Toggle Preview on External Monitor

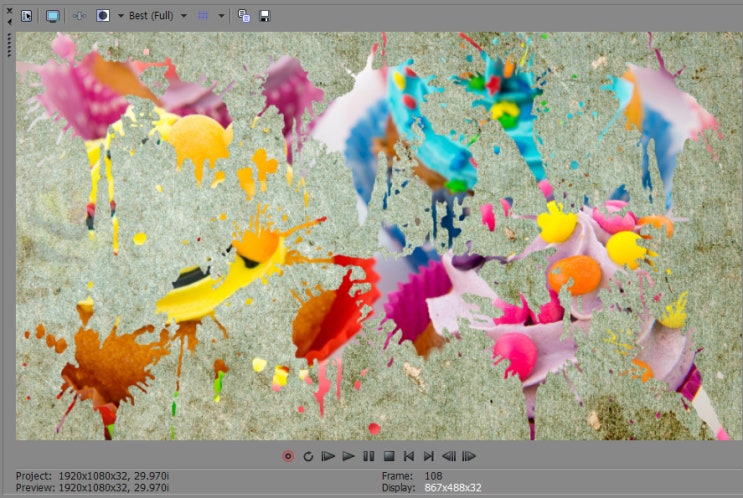pos(53,16)
